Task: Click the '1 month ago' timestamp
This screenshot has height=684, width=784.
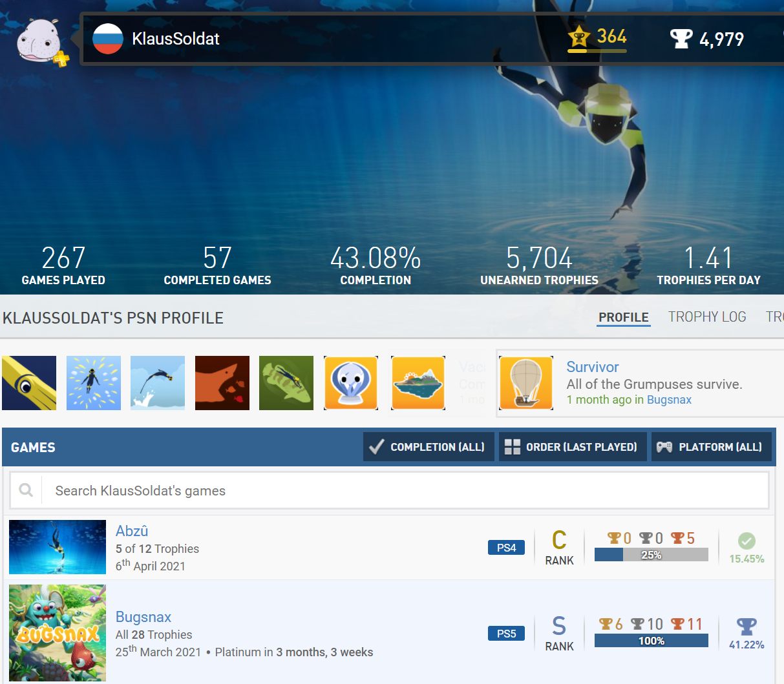Action: point(600,400)
